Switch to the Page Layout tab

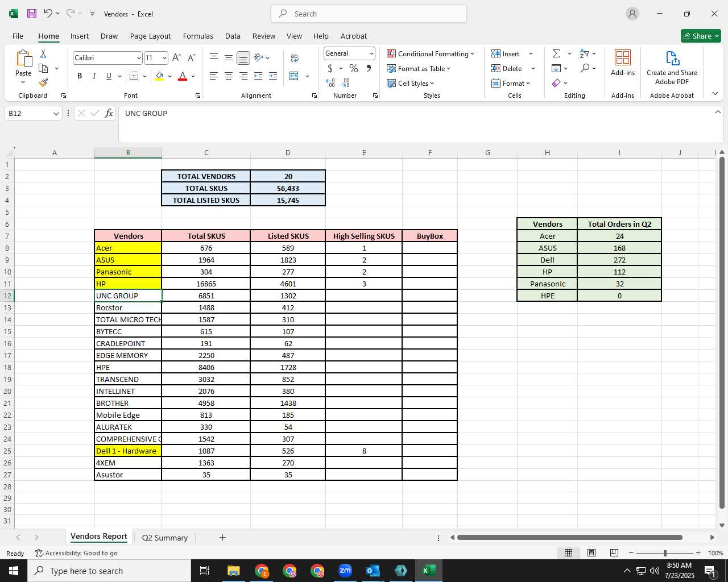[150, 36]
